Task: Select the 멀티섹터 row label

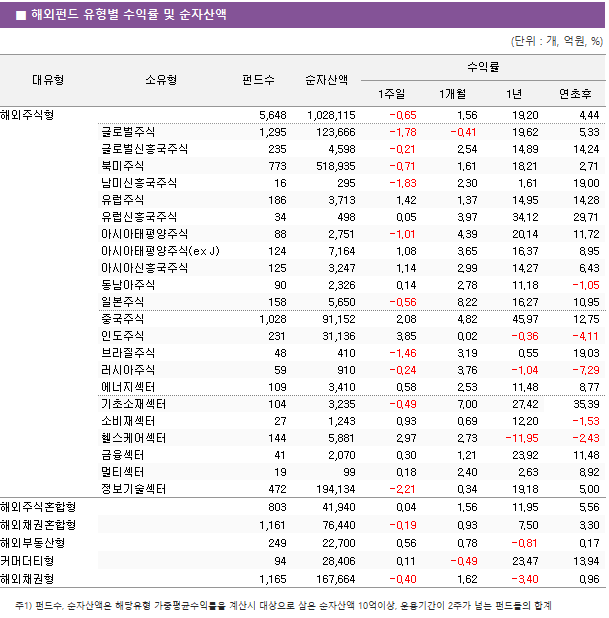Action: (x=123, y=472)
